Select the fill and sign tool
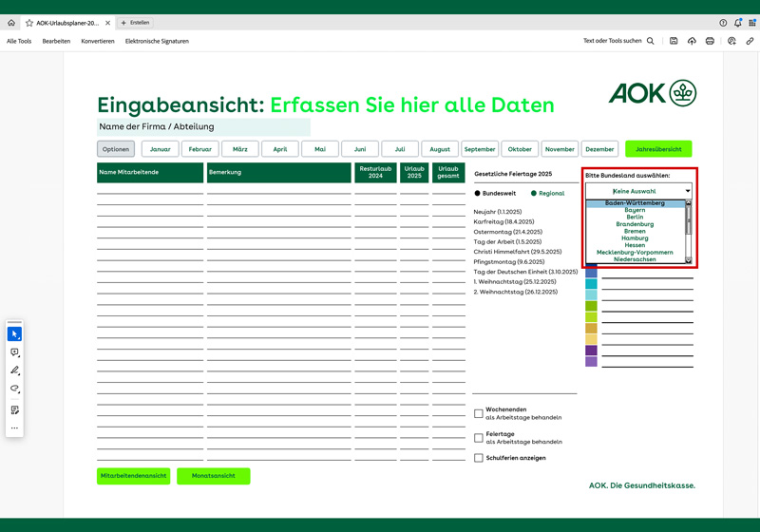This screenshot has width=760, height=532. (x=14, y=409)
